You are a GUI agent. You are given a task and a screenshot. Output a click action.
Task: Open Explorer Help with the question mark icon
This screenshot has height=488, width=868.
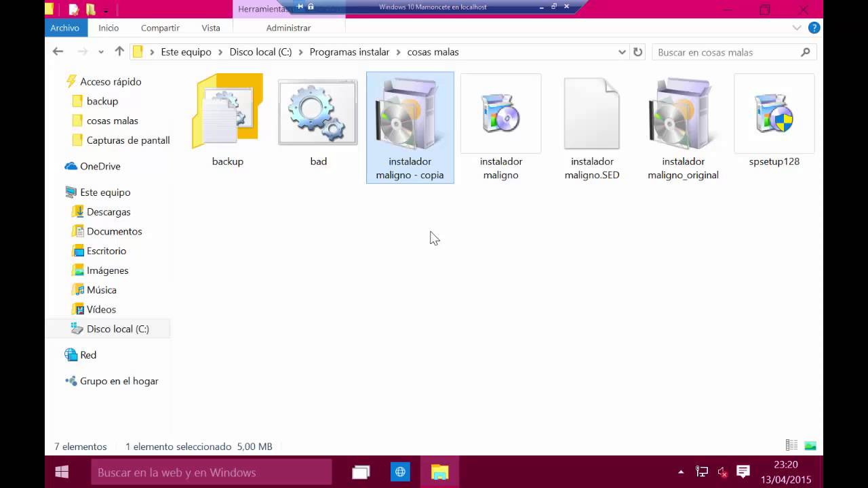814,28
